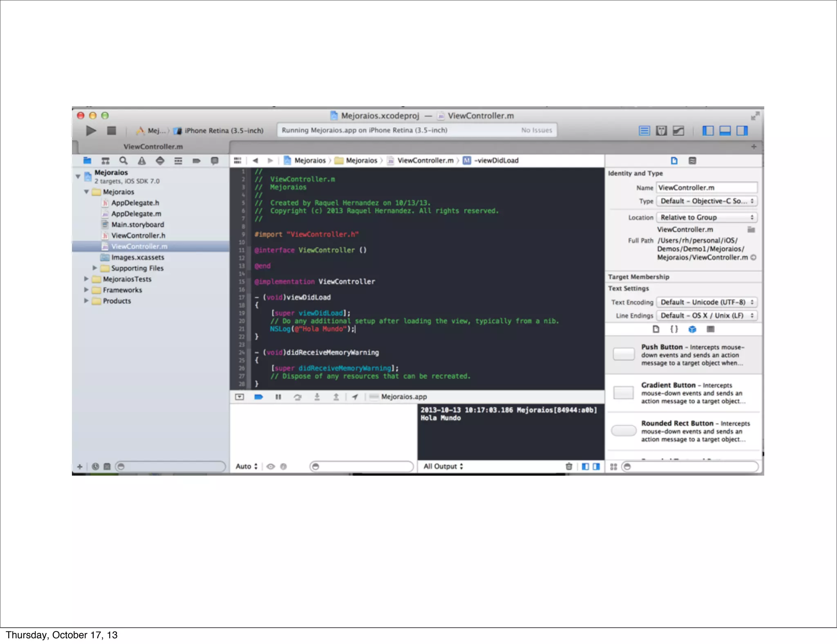This screenshot has width=837, height=644.
Task: Toggle the Utilities panel visibility
Action: 742,131
